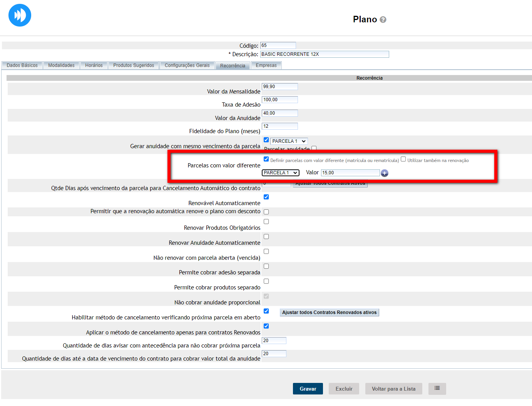Open the anuidade PARCELA 1 dropdown

pos(289,141)
